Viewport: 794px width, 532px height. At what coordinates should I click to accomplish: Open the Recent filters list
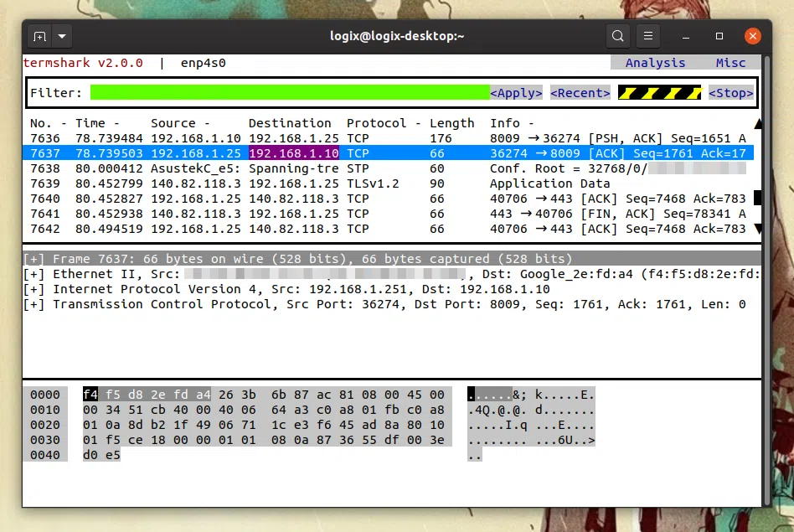580,93
